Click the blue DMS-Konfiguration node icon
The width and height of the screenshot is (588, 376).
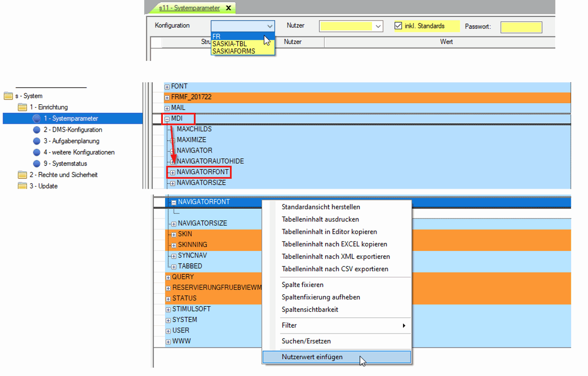pyautogui.click(x=37, y=130)
